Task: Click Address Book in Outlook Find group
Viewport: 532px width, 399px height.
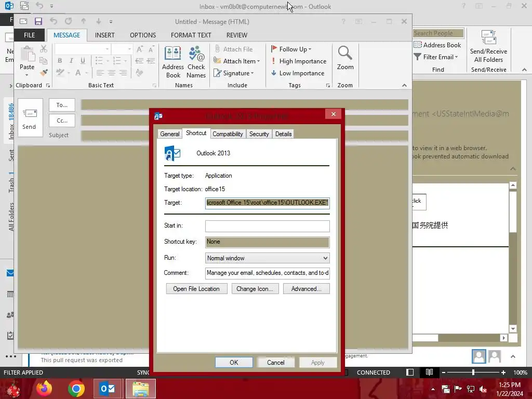Action: tap(437, 45)
